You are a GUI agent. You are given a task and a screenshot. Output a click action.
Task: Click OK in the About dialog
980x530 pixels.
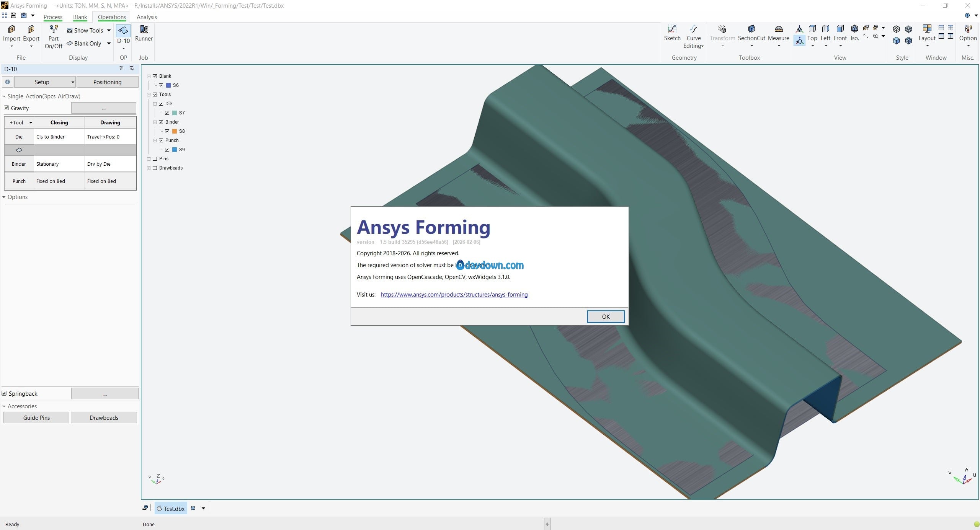[x=606, y=316]
